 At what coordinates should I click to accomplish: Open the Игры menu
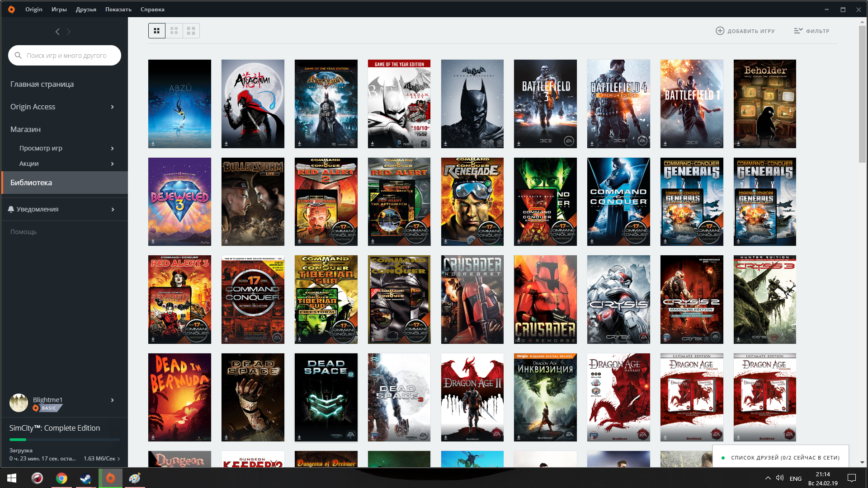coord(59,9)
